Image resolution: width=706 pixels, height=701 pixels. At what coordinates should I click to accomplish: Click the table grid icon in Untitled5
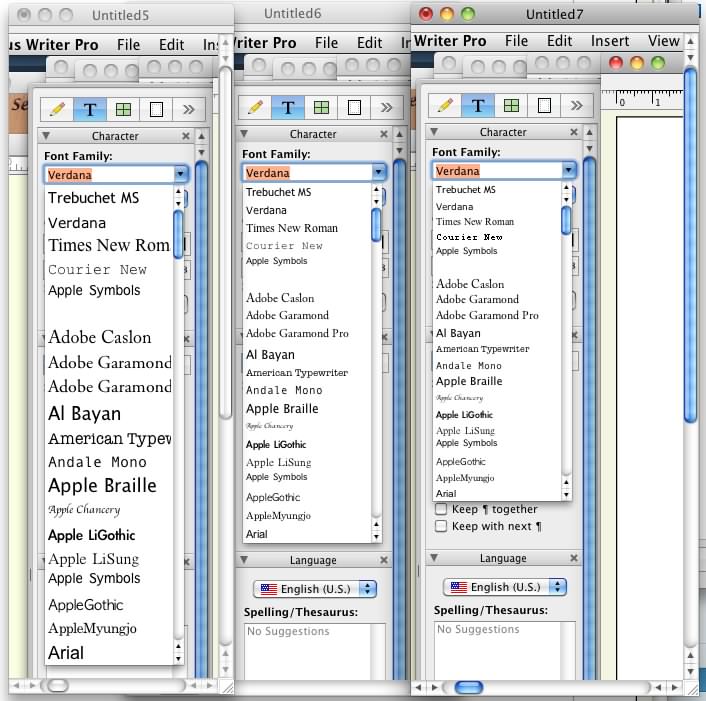123,109
